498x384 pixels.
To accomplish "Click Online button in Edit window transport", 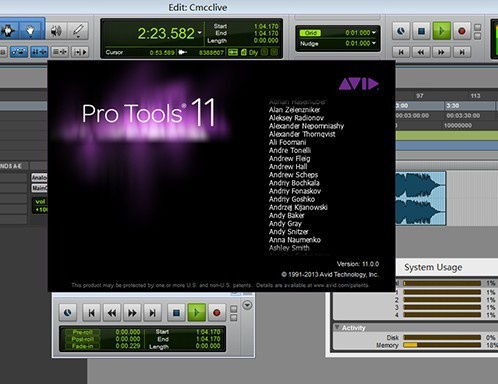I will tap(401, 31).
